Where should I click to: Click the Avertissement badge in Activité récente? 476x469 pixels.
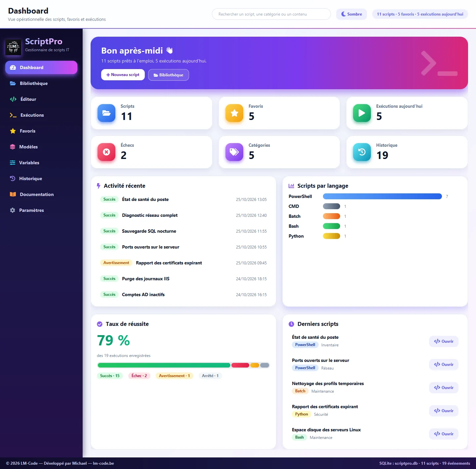[116, 263]
